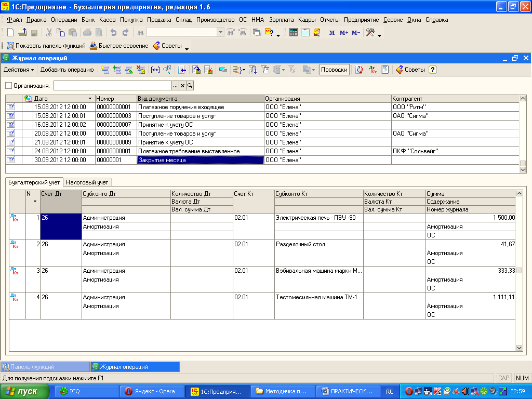Click the M memory button
The width and height of the screenshot is (532, 399).
click(332, 33)
